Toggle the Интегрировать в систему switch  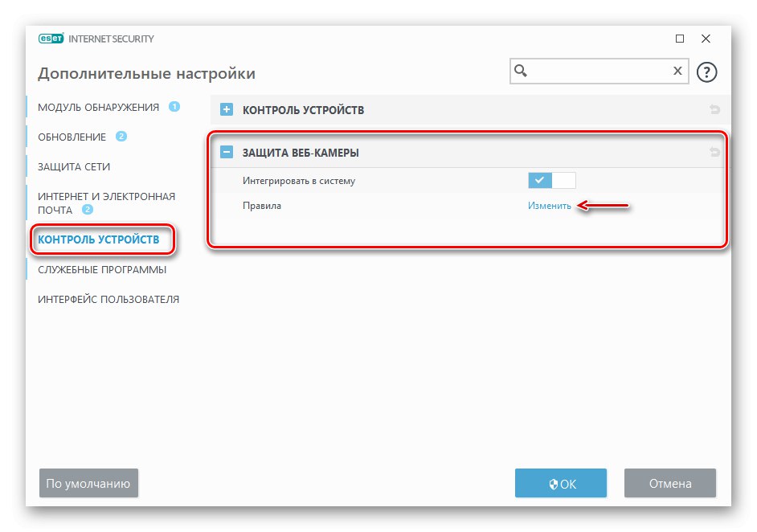(551, 181)
